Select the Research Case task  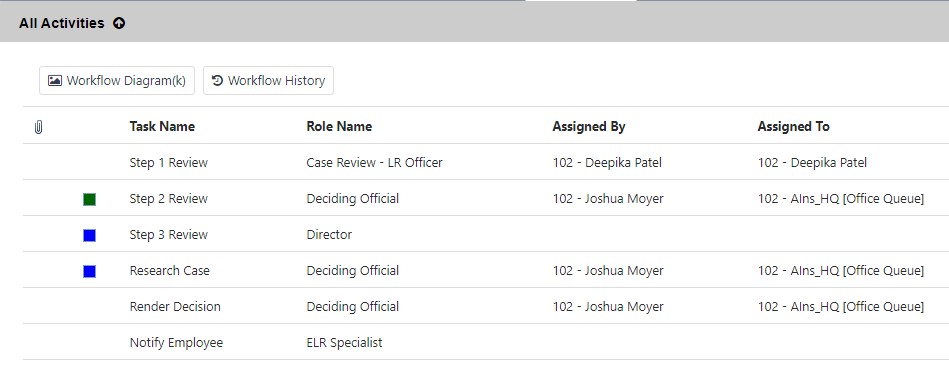click(169, 271)
